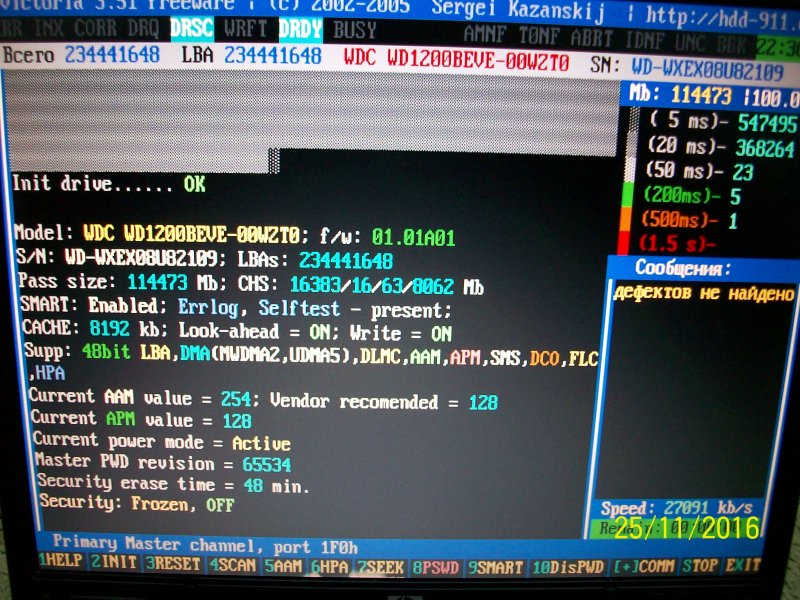Hit STOP in the function bar
Screen dimensions: 800x600
click(700, 566)
